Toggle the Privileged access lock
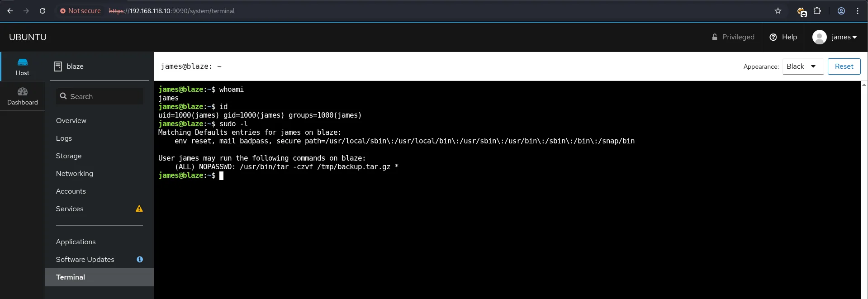Image resolution: width=868 pixels, height=299 pixels. (x=733, y=37)
